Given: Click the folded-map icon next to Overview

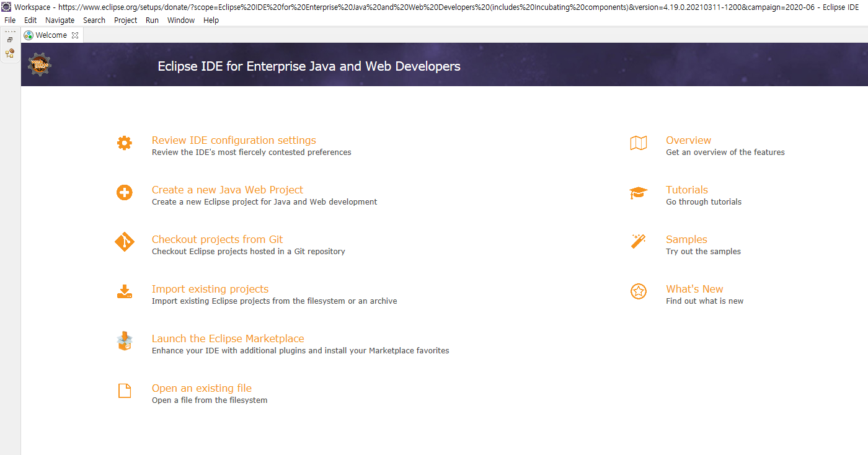Looking at the screenshot, I should click(x=639, y=143).
